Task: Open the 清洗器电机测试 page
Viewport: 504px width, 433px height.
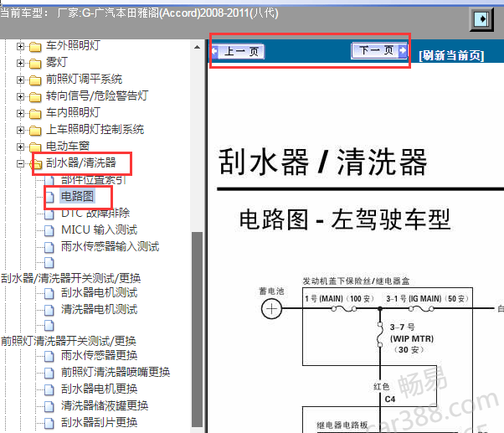Action: tap(100, 309)
